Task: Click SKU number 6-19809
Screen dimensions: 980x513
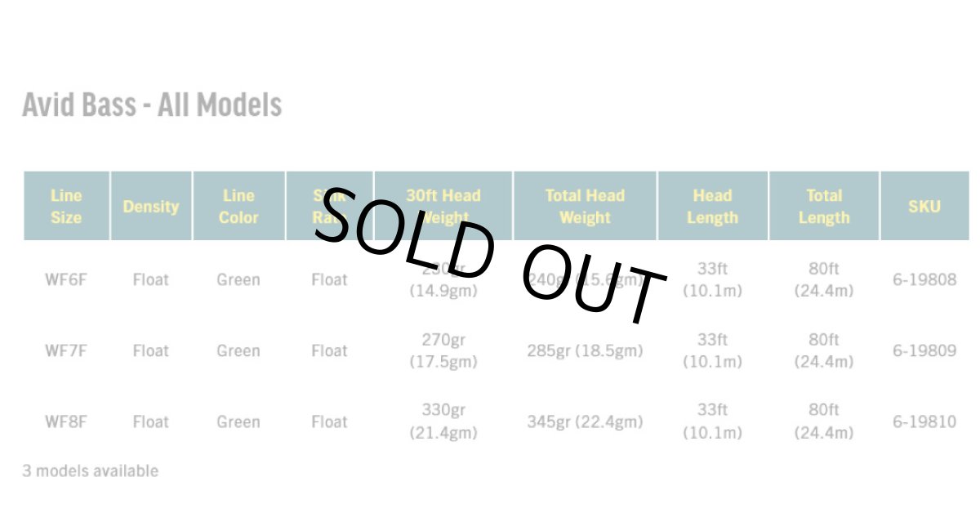Action: 924,350
